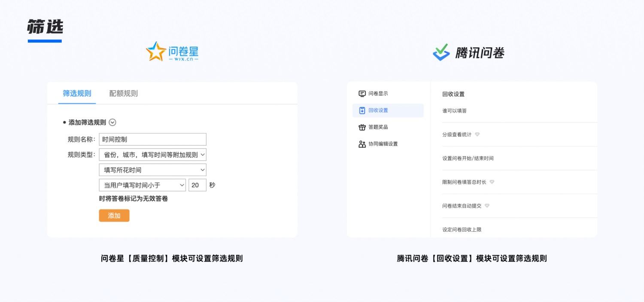The image size is (644, 302).
Task: Click the 规则名称 input field
Action: (x=152, y=139)
